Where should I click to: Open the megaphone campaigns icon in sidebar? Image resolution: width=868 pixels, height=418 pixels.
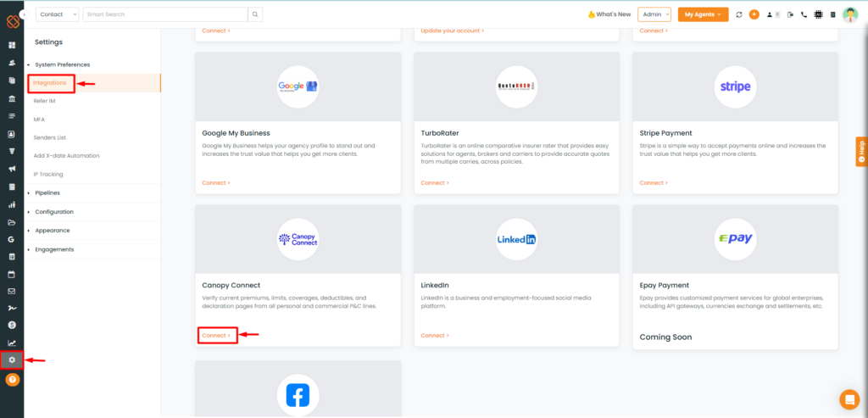click(x=12, y=170)
